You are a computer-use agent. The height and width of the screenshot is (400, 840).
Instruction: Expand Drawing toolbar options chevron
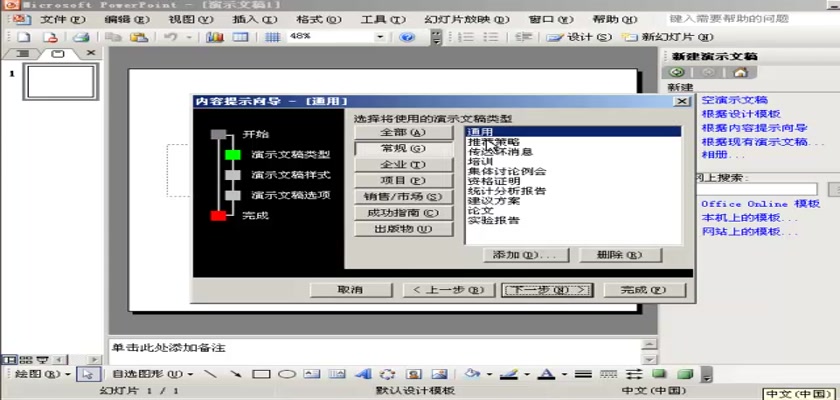707,375
